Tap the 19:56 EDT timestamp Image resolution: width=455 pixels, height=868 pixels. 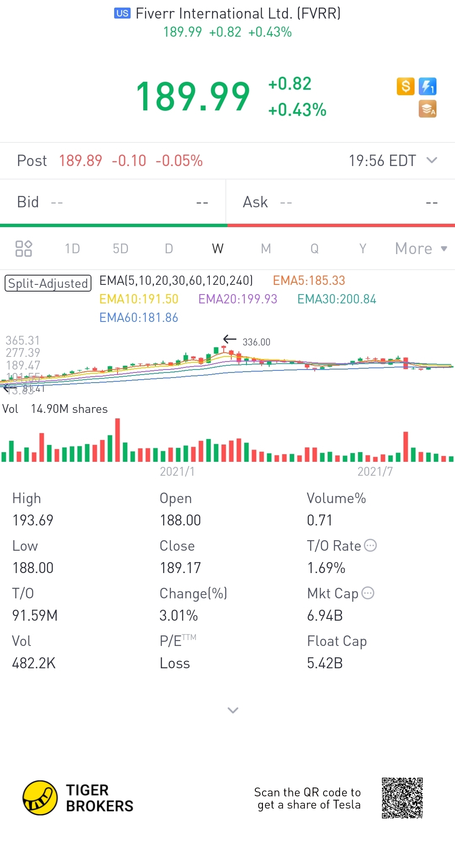(x=382, y=161)
